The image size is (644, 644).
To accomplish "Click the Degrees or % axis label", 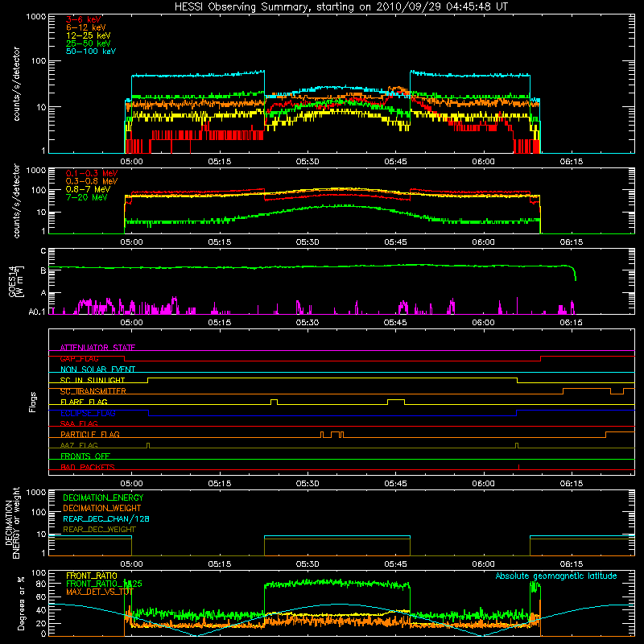I will click(21, 603).
